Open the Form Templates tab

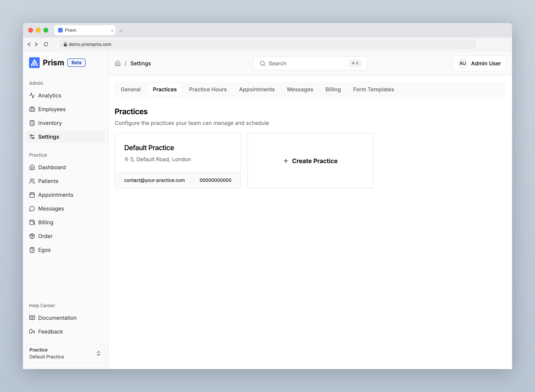(373, 89)
